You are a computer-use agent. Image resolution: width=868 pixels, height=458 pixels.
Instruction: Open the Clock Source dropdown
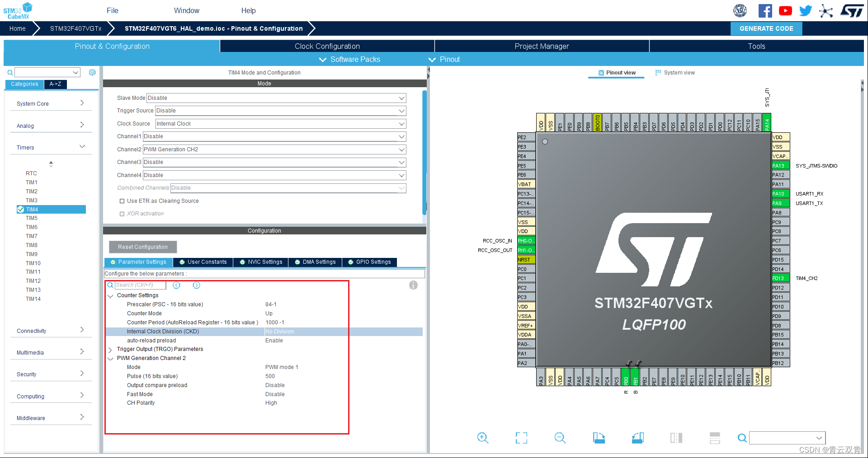(281, 124)
